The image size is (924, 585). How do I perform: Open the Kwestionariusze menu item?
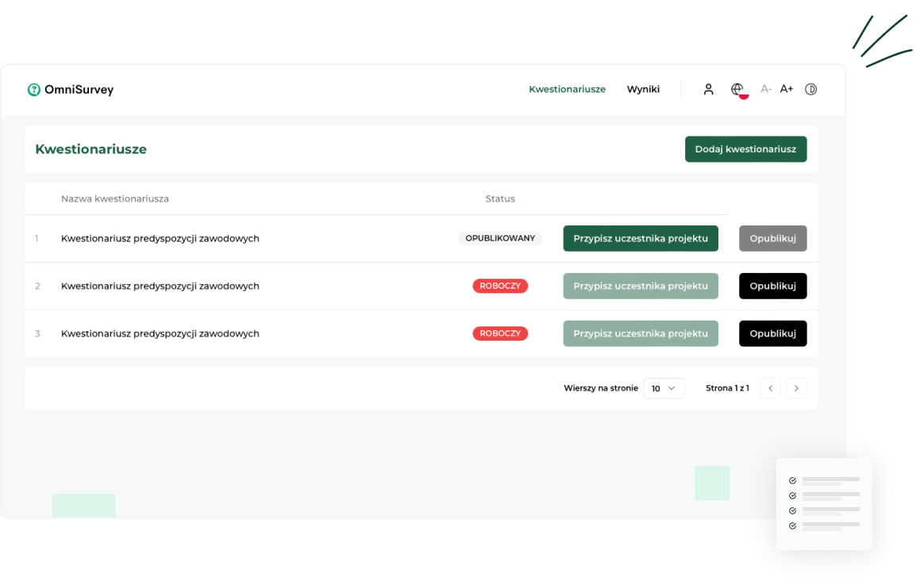[x=567, y=90]
